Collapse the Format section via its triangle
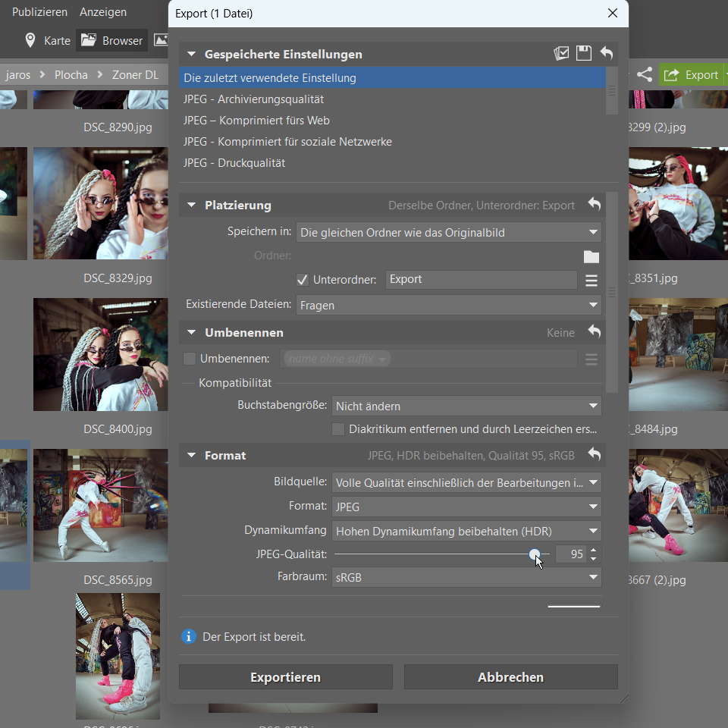Viewport: 728px width, 728px height. tap(191, 456)
